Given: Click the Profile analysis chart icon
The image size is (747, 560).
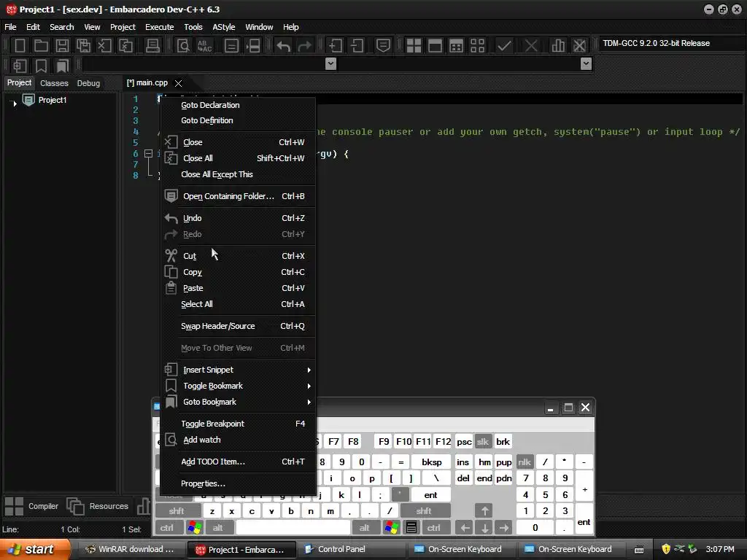Looking at the screenshot, I should 558,46.
